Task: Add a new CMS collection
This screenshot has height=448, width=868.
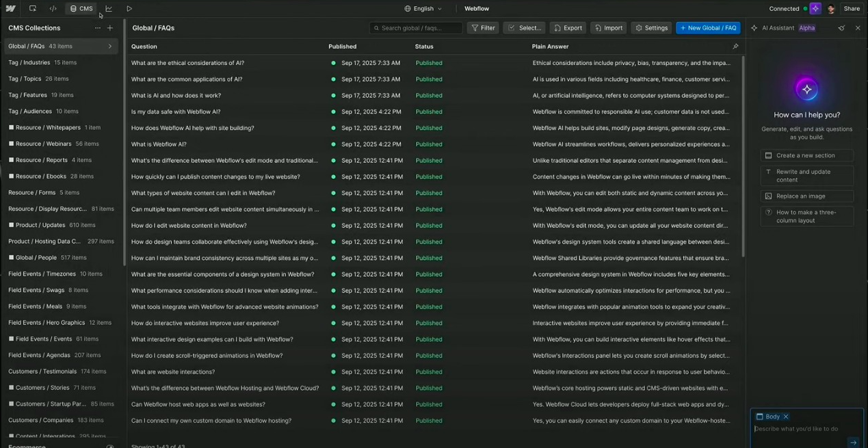Action: click(x=110, y=28)
